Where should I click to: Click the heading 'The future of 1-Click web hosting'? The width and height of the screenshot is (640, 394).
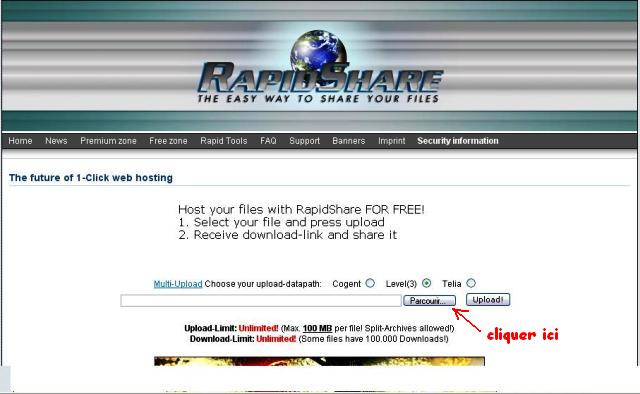[91, 178]
